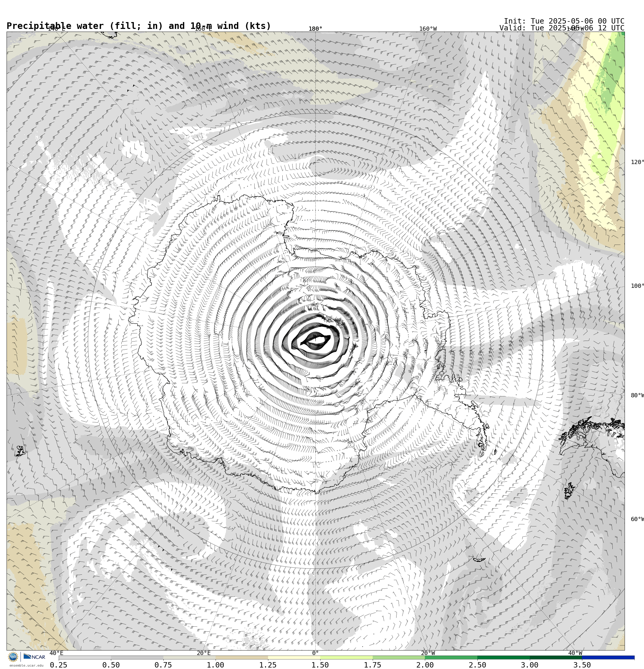This screenshot has height=669, width=644.
Task: Click the 1.00 colorbar tick value
Action: [x=215, y=665]
